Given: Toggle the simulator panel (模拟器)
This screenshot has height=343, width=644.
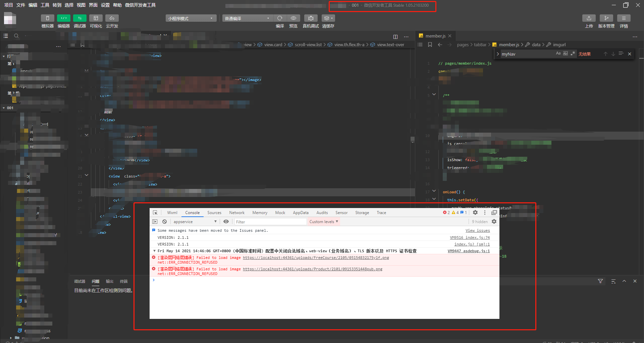Looking at the screenshot, I should point(47,18).
